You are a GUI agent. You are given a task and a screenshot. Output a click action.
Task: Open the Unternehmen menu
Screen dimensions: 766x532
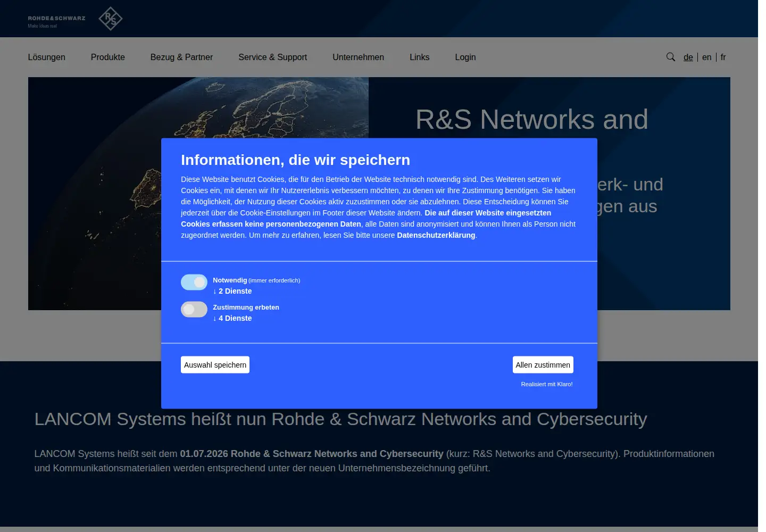click(x=359, y=57)
